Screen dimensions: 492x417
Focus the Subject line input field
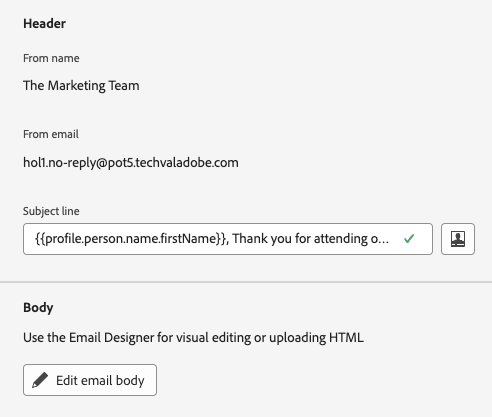[228, 239]
